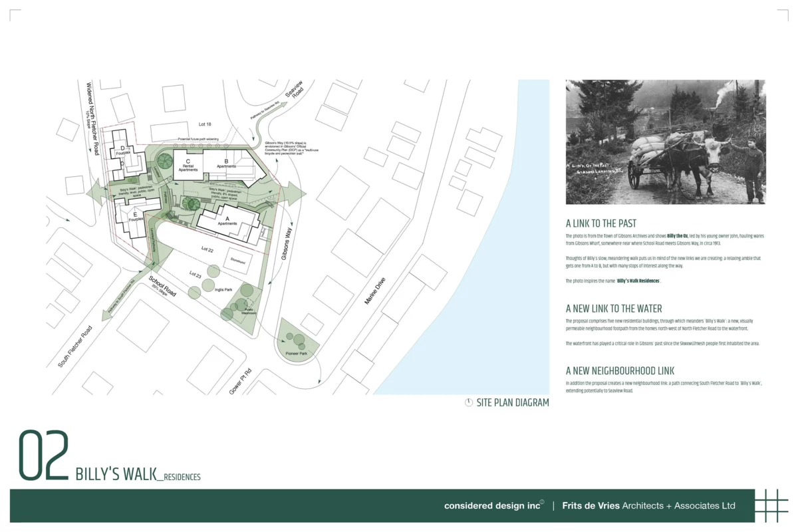
Task: Click the 'considered design inc' footer text
Action: click(491, 505)
